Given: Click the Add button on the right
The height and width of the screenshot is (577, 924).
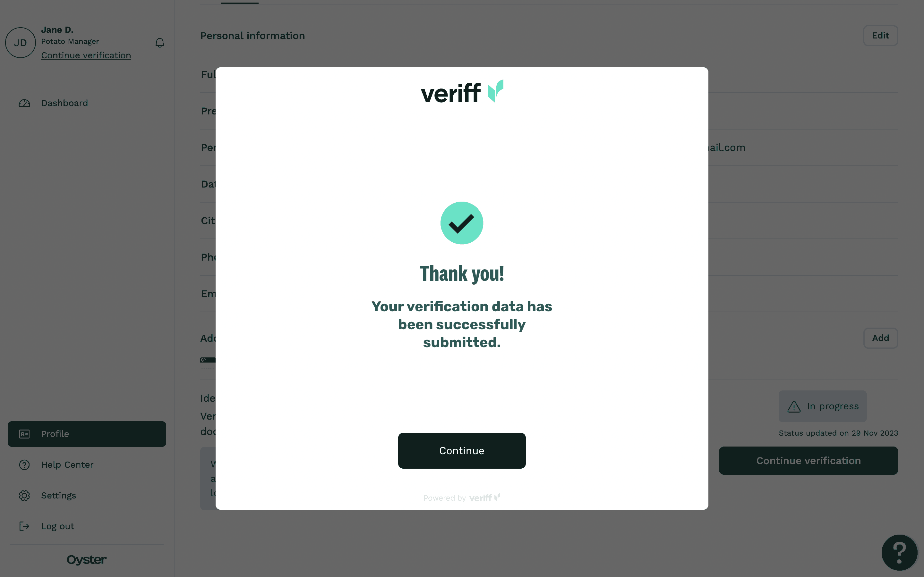Looking at the screenshot, I should (880, 338).
